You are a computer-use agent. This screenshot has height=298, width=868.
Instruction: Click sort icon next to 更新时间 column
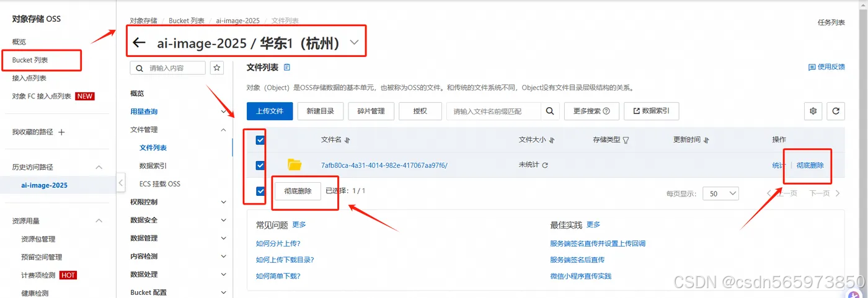click(x=706, y=140)
